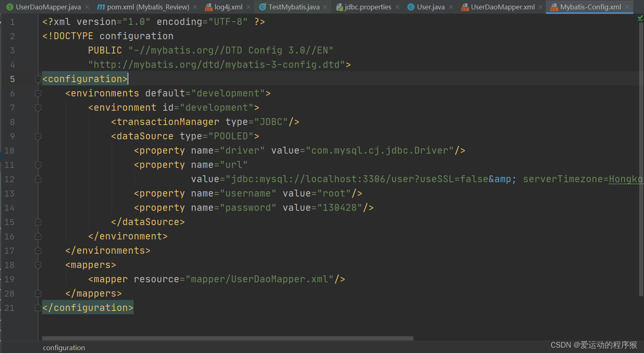
Task: Toggle fold marker at closing environments line 17
Action: pos(38,250)
